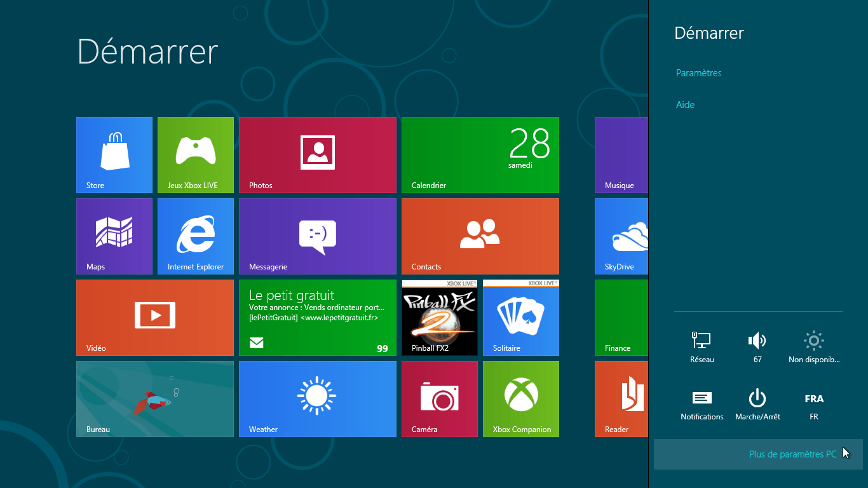Launch Internet Explorer tile

click(x=196, y=236)
